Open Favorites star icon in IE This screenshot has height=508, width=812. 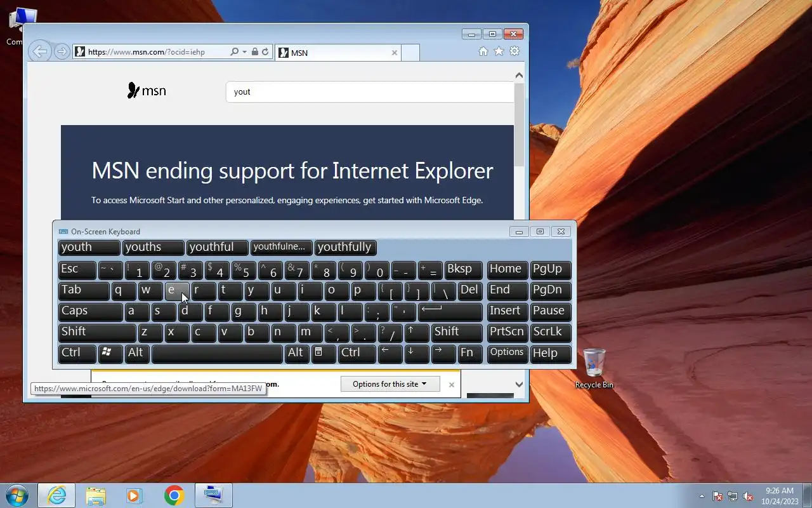[499, 51]
